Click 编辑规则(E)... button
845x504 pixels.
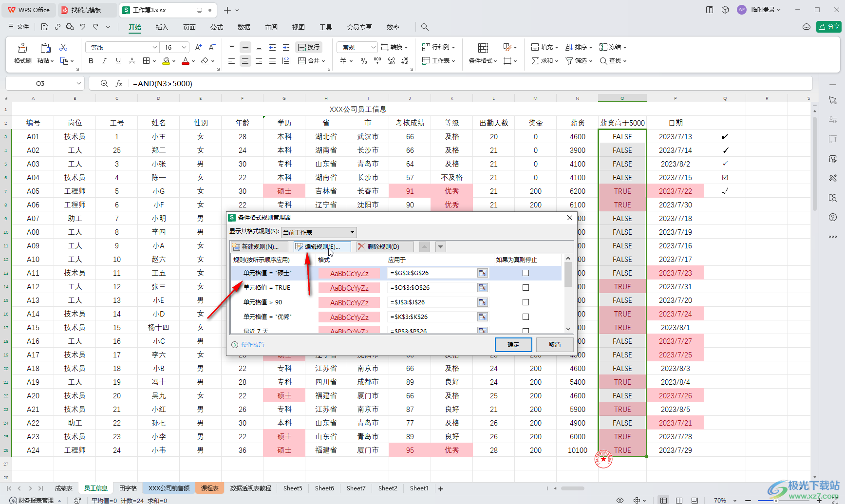tap(322, 247)
